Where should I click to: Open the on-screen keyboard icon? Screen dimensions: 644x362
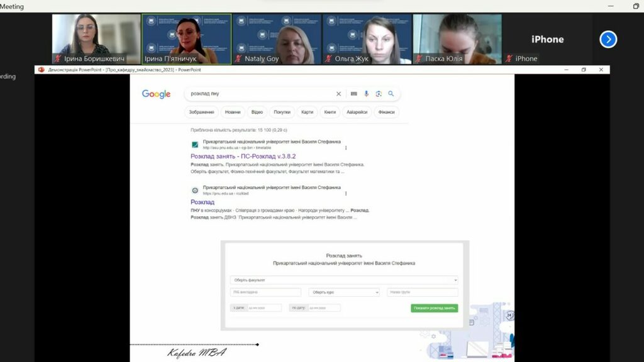353,94
